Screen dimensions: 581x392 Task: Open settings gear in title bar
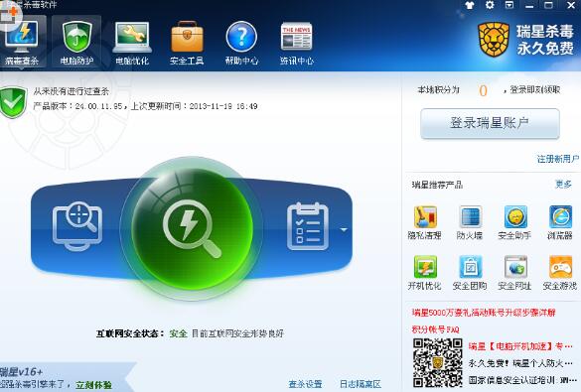pyautogui.click(x=490, y=5)
